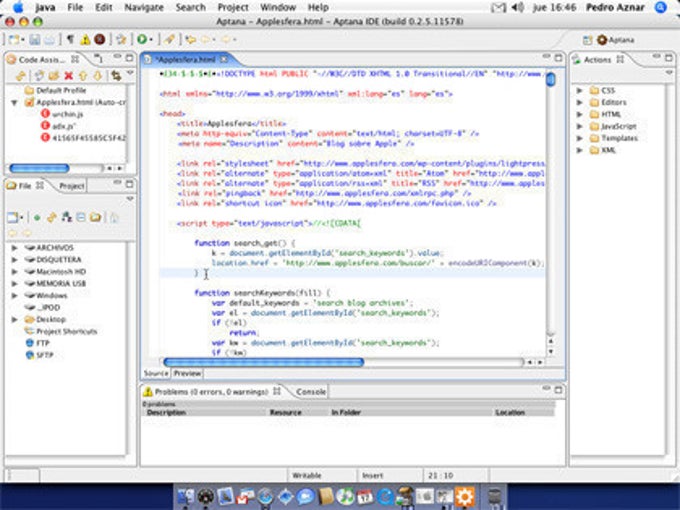680x510 pixels.
Task: Click the Code Assist horizontal scrollbar
Action: 39,168
